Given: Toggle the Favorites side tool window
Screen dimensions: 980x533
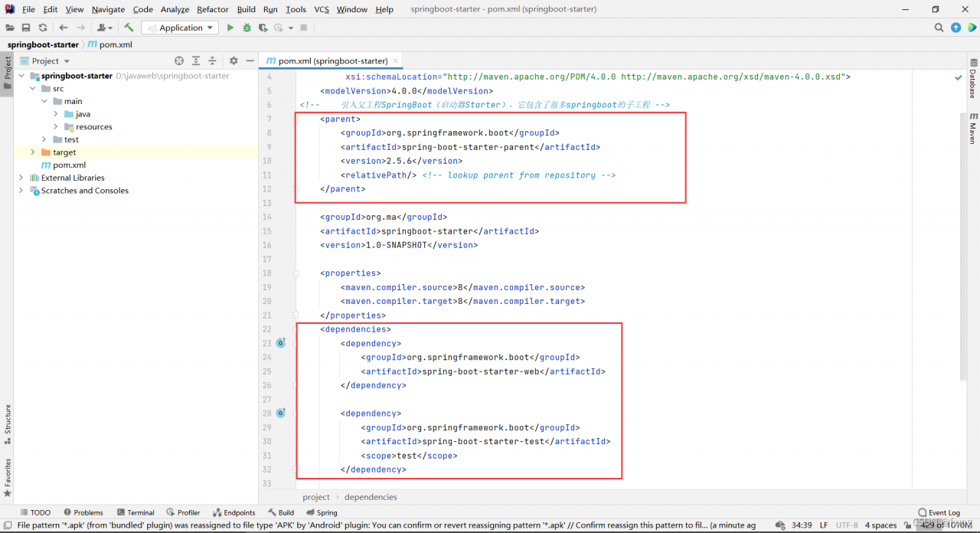Looking at the screenshot, I should 7,478.
